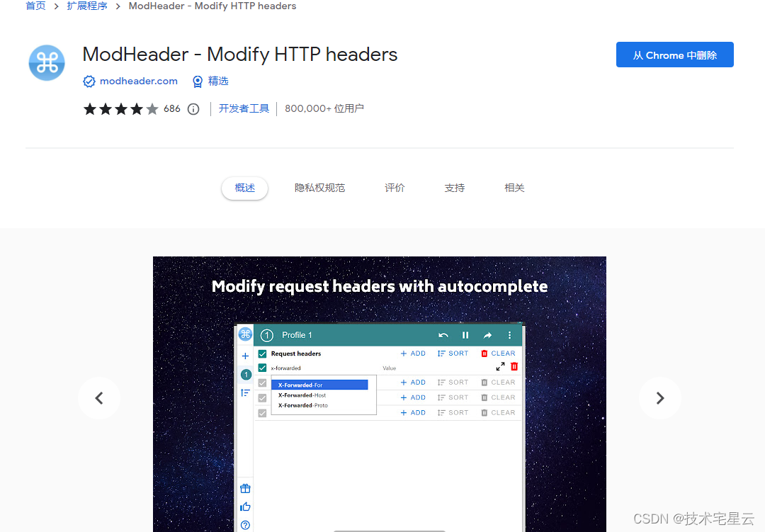Viewport: 765px width, 532px height.
Task: Expand the header row with diagonal arrows icon
Action: (x=500, y=366)
